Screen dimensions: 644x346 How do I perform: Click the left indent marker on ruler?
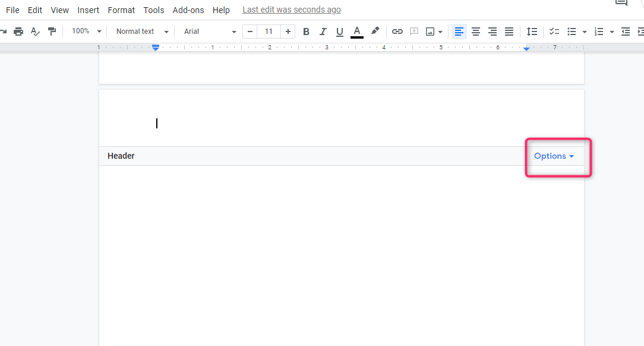(156, 48)
